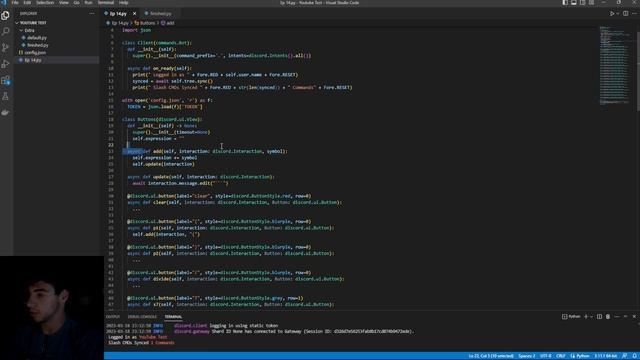Screen dimensions: 640x360
Task: Click the Ln 22, Col 3 status entry
Action: [x=491, y=356]
